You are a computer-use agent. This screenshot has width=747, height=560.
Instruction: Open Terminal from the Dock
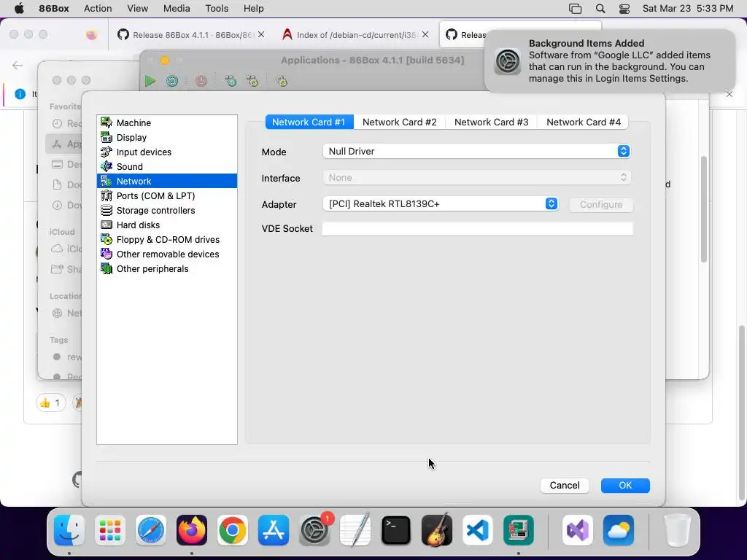click(x=396, y=530)
